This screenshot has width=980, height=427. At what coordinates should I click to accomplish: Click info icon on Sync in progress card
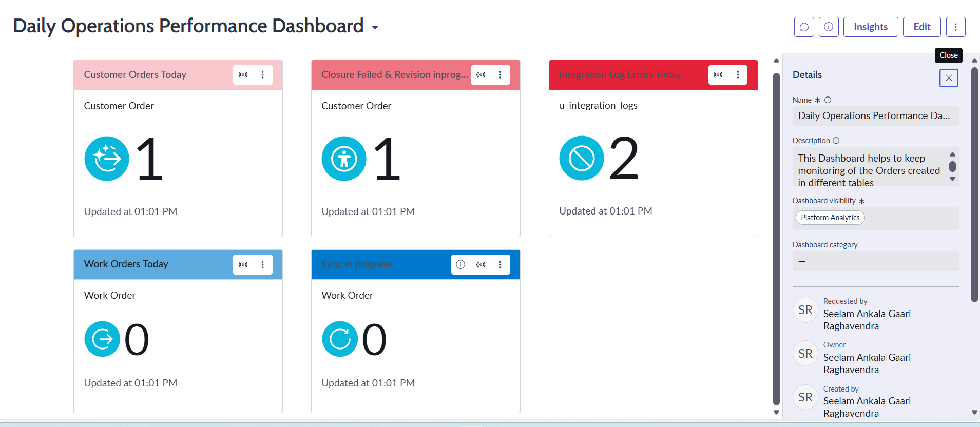coord(460,265)
